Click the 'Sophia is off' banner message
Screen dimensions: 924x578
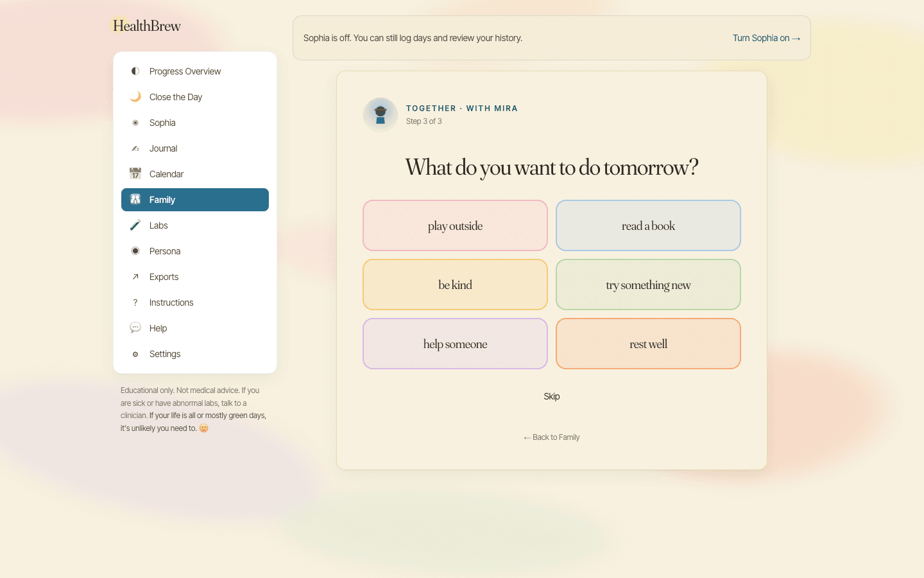tap(413, 38)
